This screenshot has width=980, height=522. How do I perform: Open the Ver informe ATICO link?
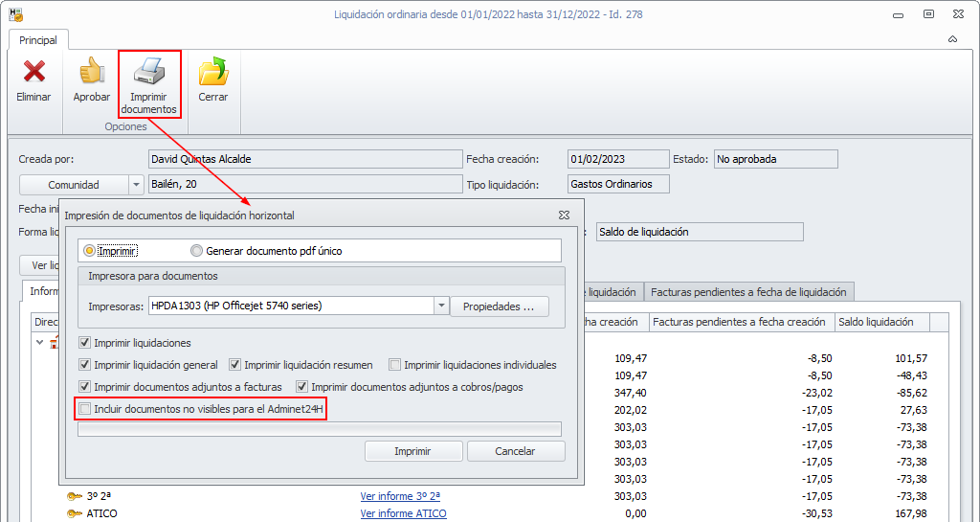[404, 514]
